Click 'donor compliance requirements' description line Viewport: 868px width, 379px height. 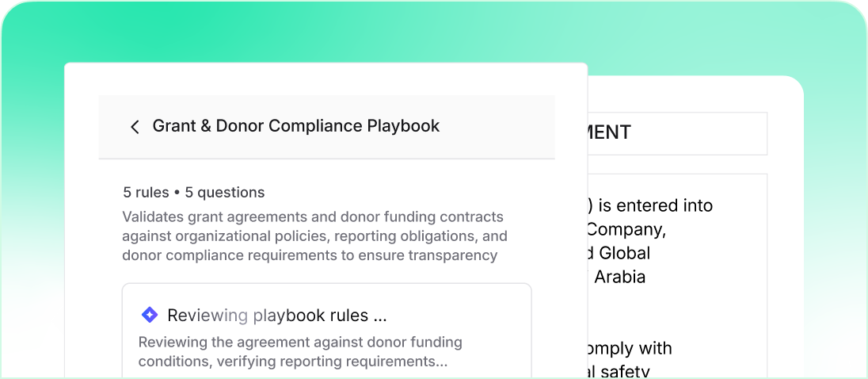310,255
